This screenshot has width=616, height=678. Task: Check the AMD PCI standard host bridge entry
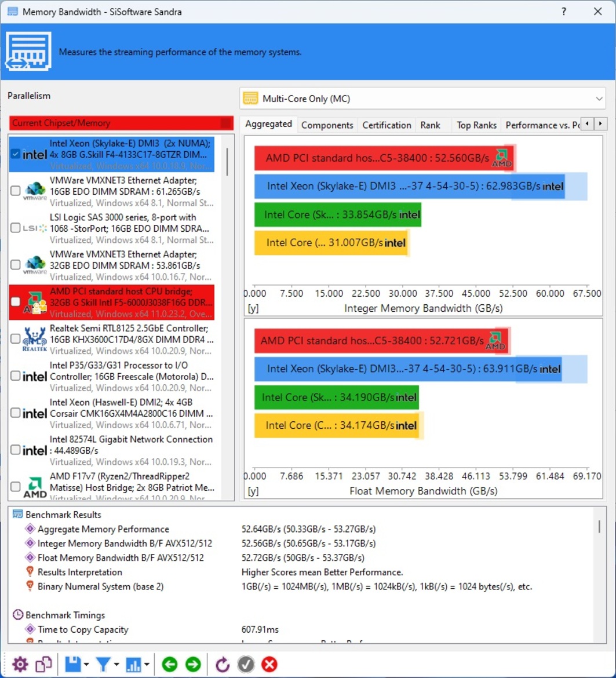16,302
